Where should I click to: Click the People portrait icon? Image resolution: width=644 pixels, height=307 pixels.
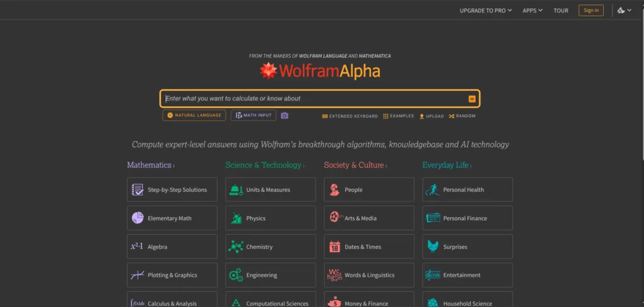pos(335,190)
